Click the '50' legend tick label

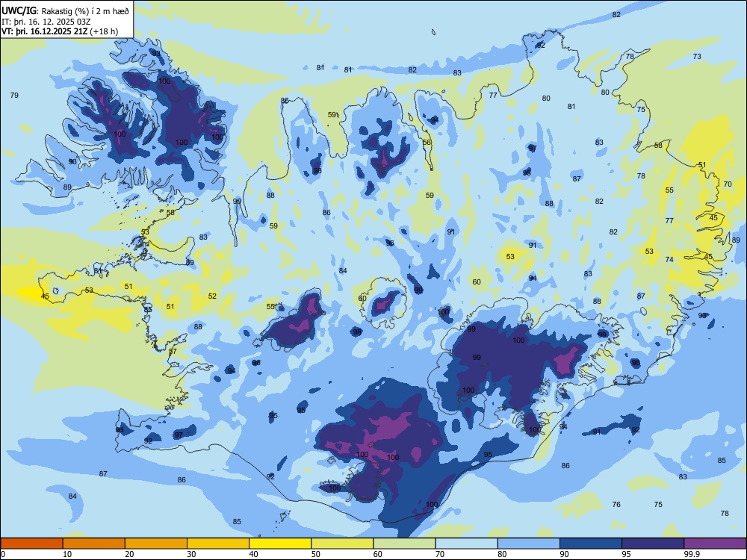point(316,554)
